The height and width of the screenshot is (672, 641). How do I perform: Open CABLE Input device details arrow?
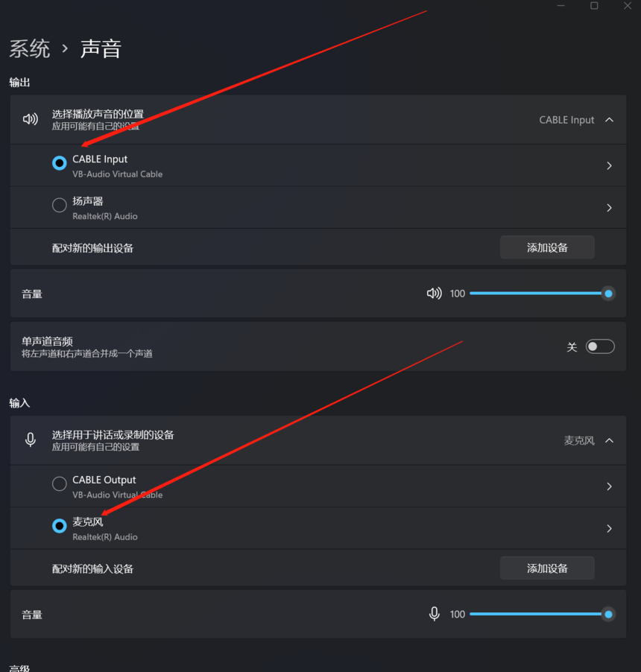pos(609,165)
